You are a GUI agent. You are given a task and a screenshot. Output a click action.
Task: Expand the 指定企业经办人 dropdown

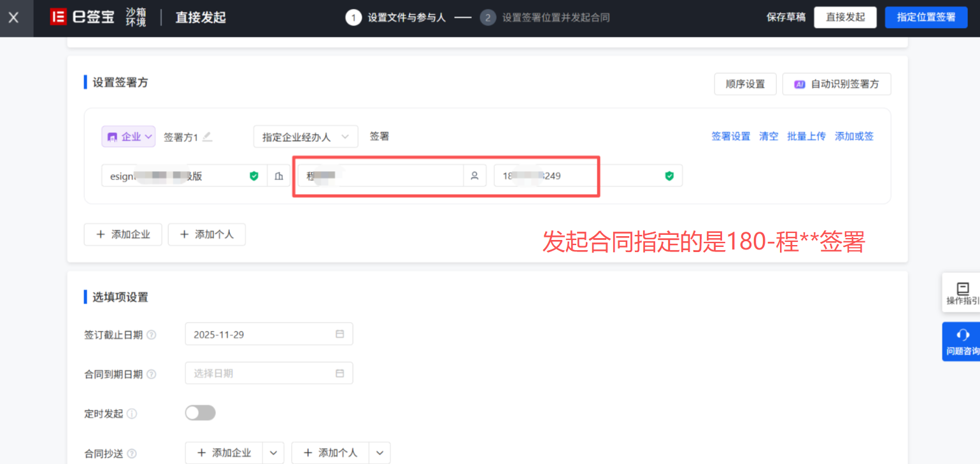pos(306,137)
